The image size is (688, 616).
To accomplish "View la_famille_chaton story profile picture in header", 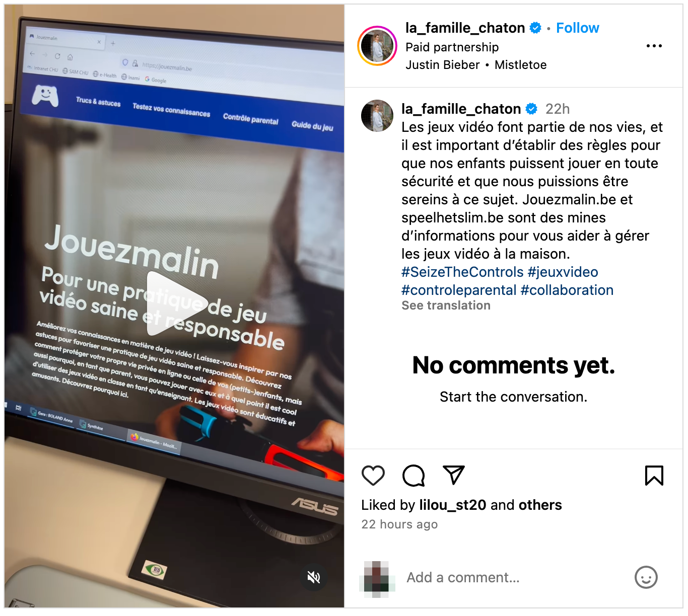I will pos(377,46).
